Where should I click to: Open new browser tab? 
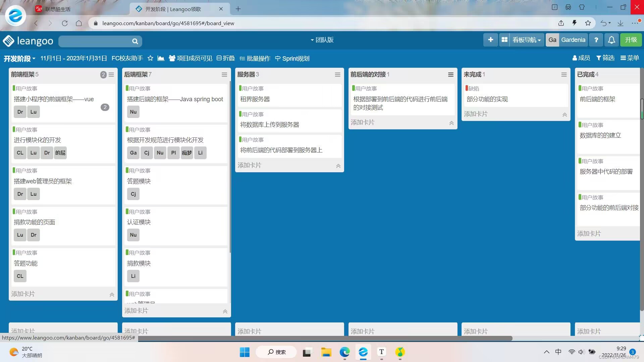pos(238,9)
